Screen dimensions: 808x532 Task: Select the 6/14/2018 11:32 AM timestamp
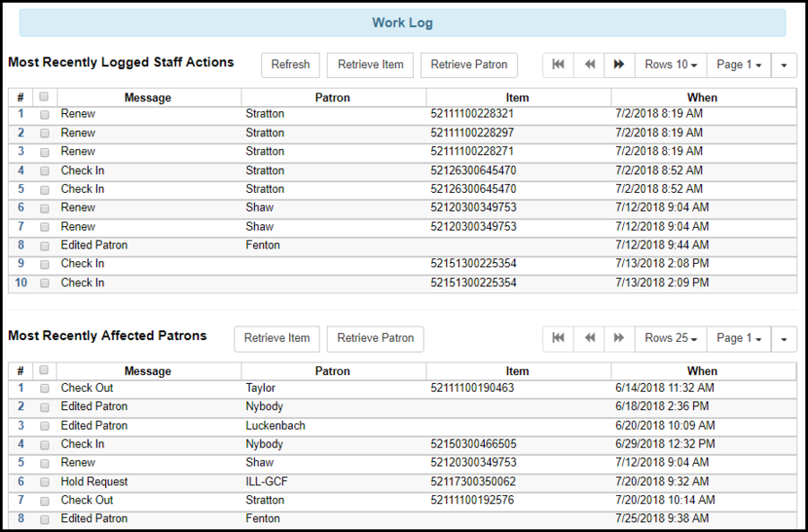pyautogui.click(x=664, y=388)
